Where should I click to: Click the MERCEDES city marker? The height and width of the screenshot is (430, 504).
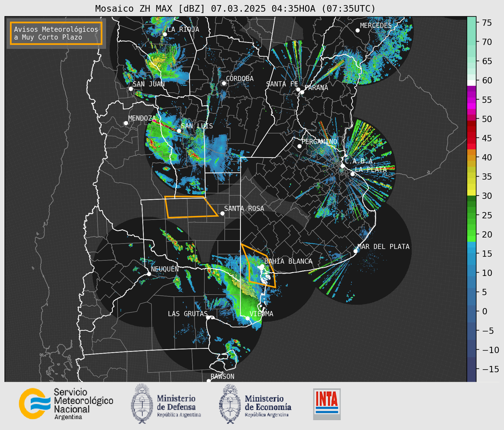tap(358, 31)
